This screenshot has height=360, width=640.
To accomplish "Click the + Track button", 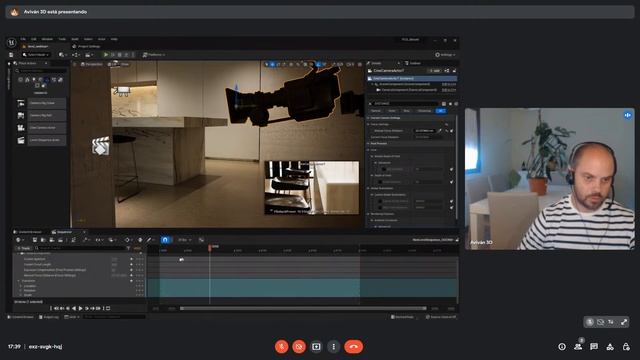I will pos(23,248).
